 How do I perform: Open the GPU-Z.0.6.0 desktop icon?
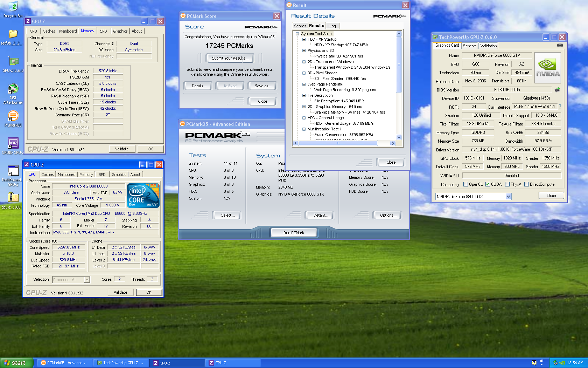click(13, 61)
